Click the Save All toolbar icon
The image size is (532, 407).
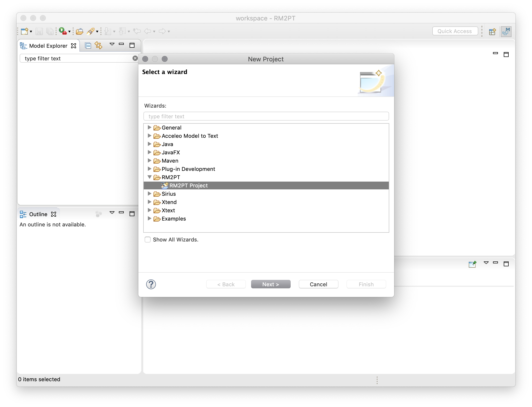click(x=50, y=31)
